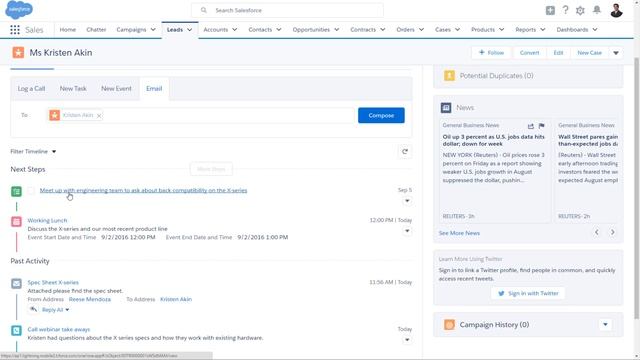This screenshot has width=640, height=360.
Task: Open the Help question mark icon
Action: pos(565,10)
